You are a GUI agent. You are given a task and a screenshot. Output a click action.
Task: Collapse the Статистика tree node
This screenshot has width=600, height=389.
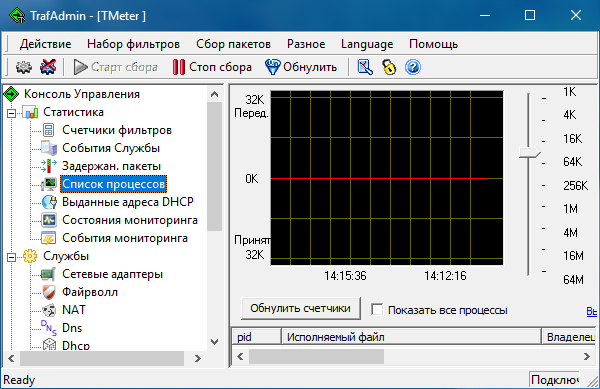(12, 113)
